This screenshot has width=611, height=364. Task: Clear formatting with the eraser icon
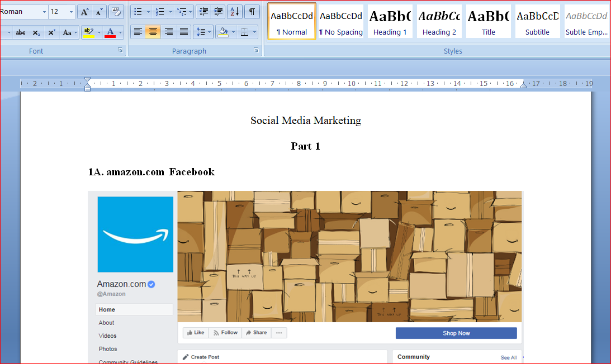[116, 12]
